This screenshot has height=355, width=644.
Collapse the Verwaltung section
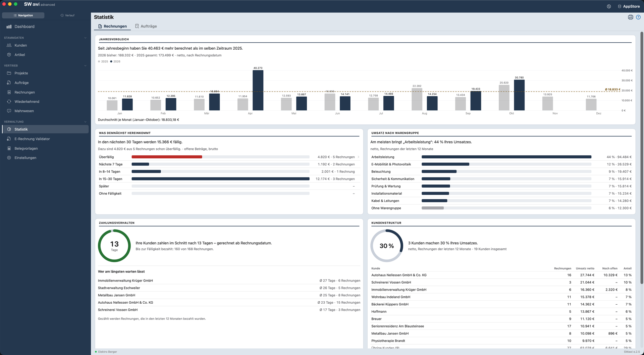[x=85, y=122]
